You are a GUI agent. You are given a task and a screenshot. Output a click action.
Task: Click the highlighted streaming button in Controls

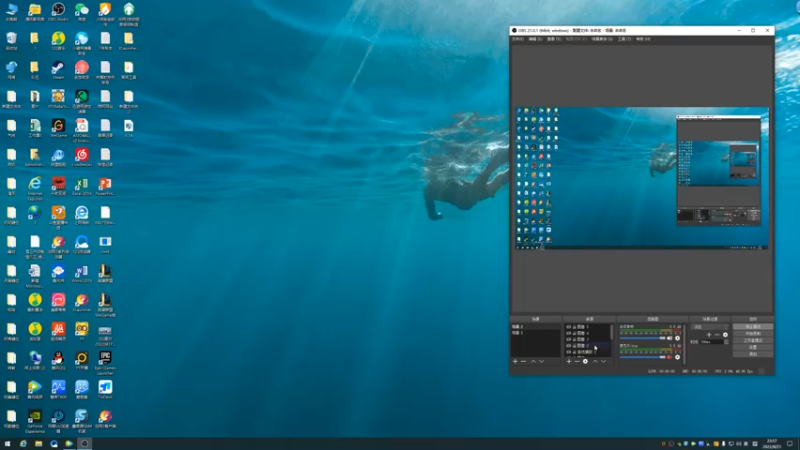(753, 327)
